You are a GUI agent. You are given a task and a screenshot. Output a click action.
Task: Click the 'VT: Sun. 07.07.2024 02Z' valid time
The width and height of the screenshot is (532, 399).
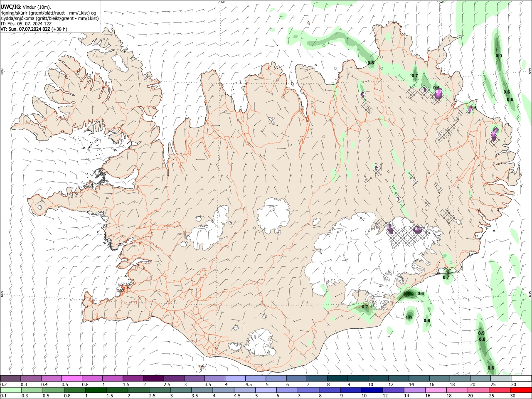click(x=26, y=29)
